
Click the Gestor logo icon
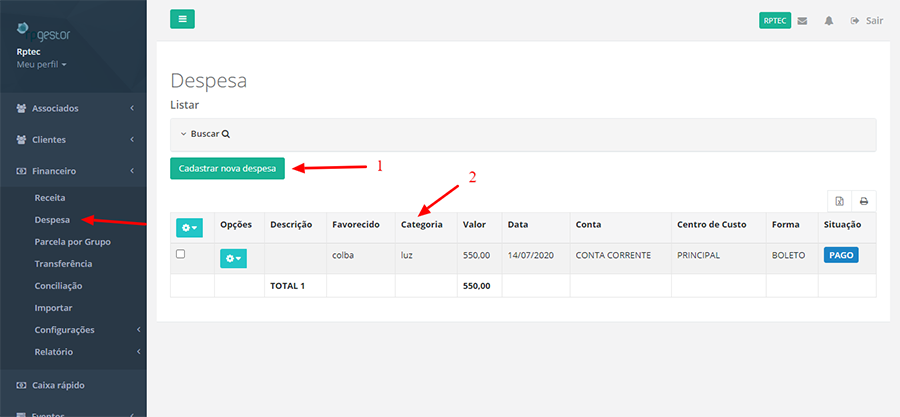[24, 29]
